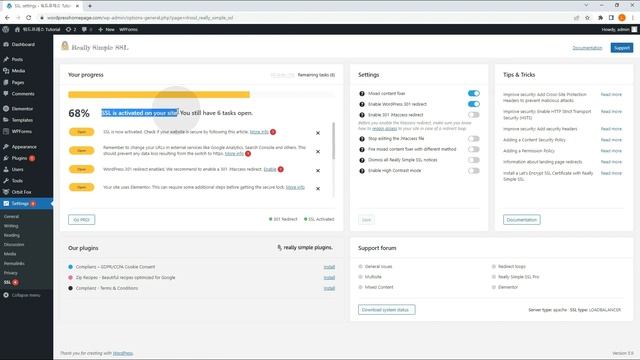Open Permalinks under Settings submenu
The height and width of the screenshot is (360, 640).
tap(14, 263)
